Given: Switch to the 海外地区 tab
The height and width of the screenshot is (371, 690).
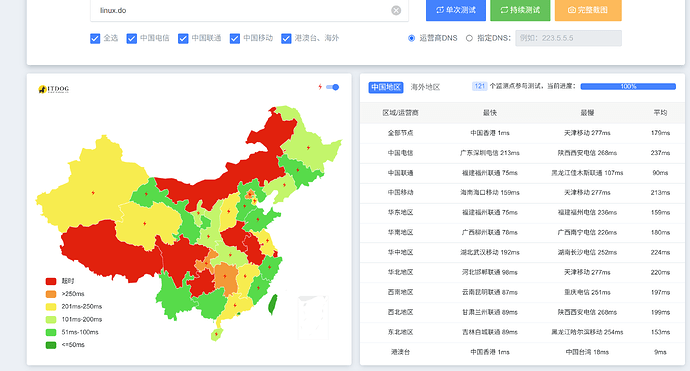Looking at the screenshot, I should tap(425, 87).
